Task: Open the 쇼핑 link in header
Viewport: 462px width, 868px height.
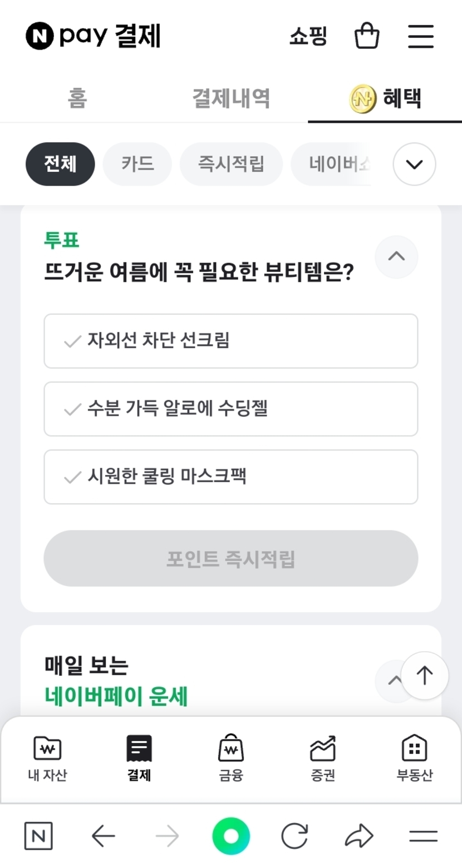Action: coord(308,37)
